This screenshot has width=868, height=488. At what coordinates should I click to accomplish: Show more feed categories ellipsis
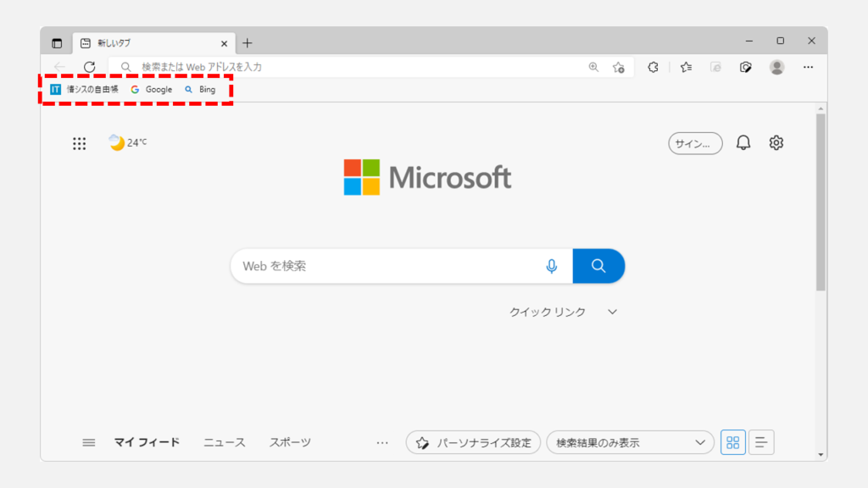[382, 442]
